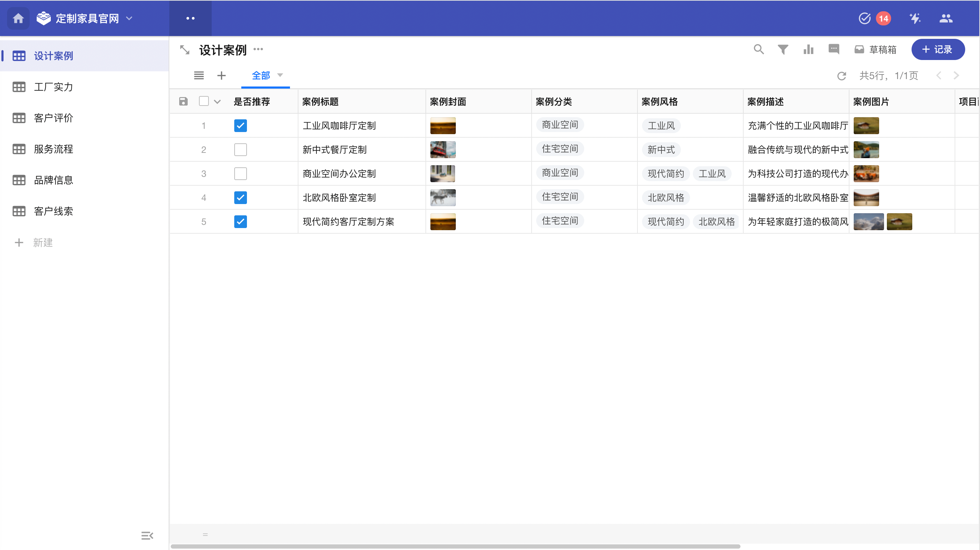The height and width of the screenshot is (550, 980).
Task: Click the 记录 add button
Action: pyautogui.click(x=938, y=49)
